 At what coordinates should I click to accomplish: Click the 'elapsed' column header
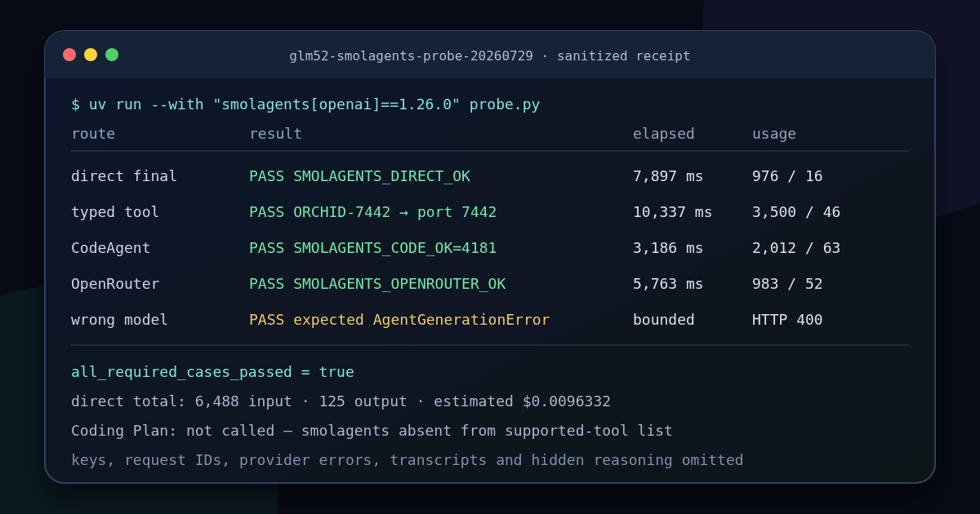[x=664, y=134]
